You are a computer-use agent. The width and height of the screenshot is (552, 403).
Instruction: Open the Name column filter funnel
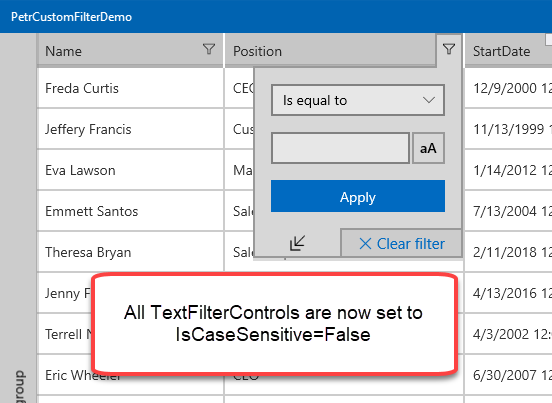point(209,49)
